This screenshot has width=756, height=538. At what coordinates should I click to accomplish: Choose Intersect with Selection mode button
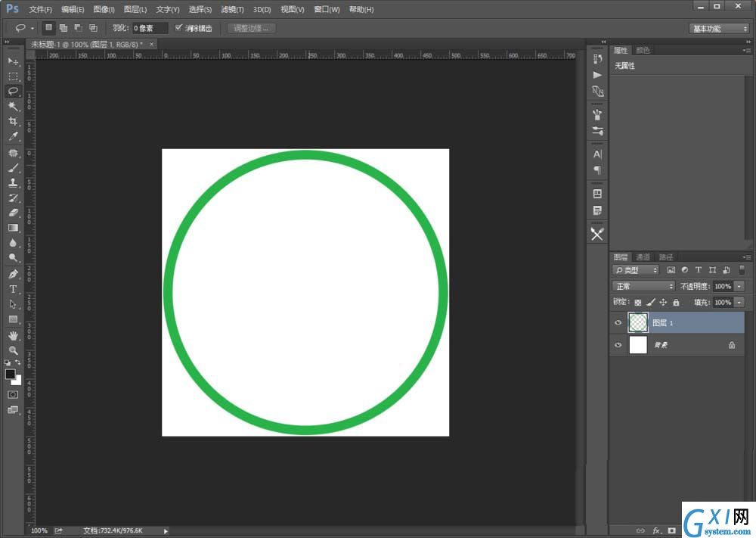pyautogui.click(x=93, y=28)
